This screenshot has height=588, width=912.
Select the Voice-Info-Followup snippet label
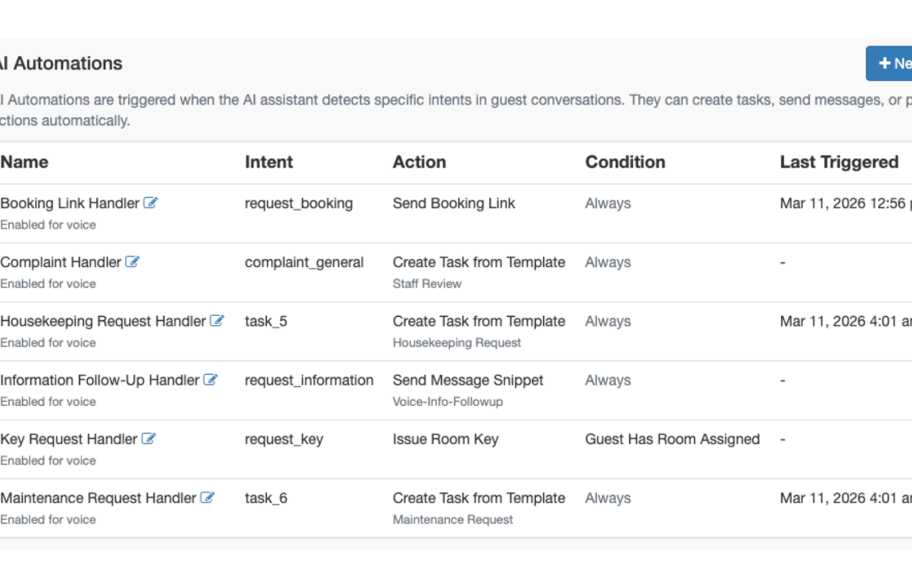(447, 402)
